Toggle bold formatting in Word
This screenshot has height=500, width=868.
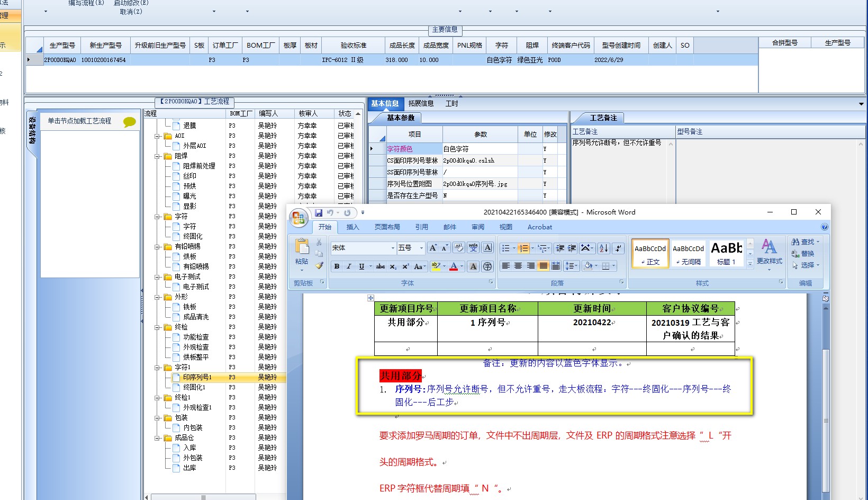point(337,266)
